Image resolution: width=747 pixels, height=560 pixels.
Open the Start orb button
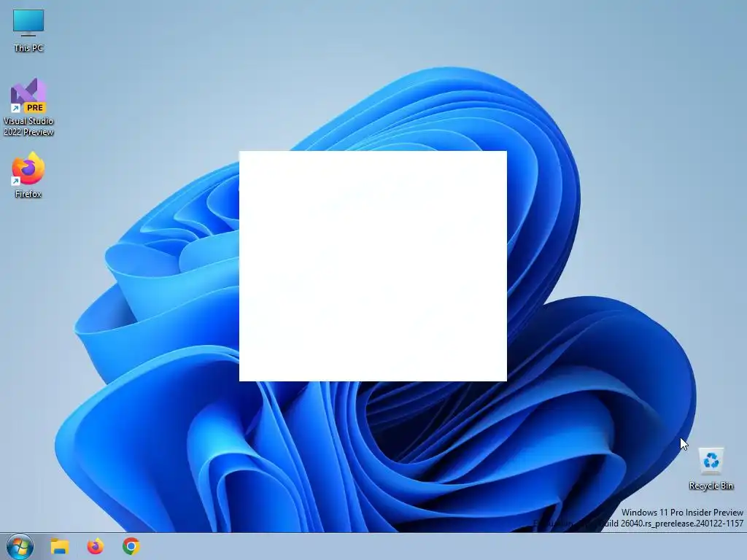pos(20,547)
